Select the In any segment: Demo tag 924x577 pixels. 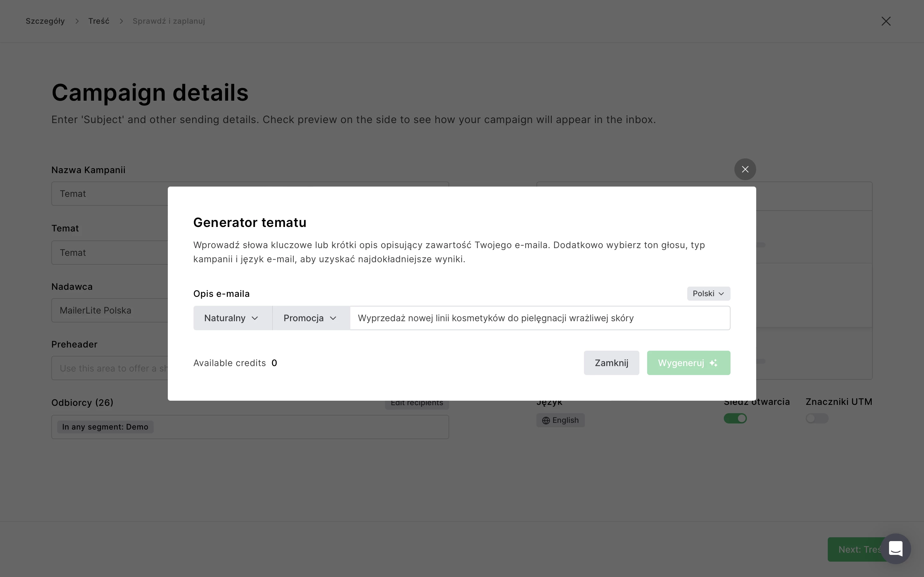click(x=105, y=427)
